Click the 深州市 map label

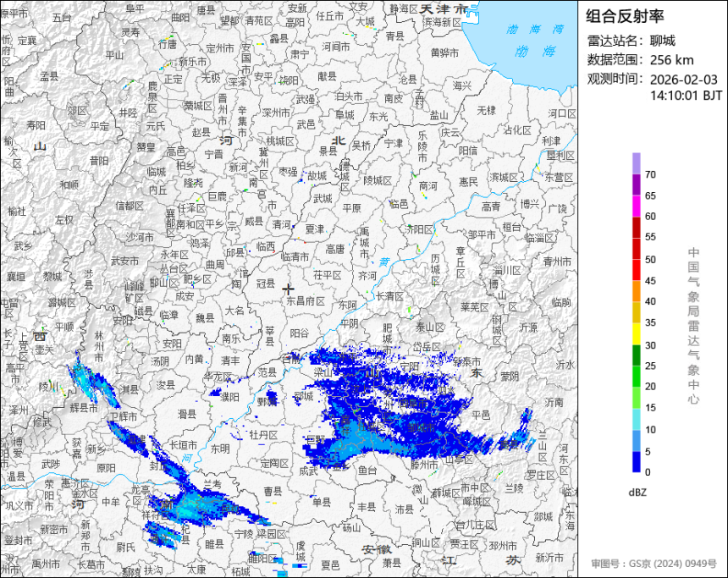275,113
